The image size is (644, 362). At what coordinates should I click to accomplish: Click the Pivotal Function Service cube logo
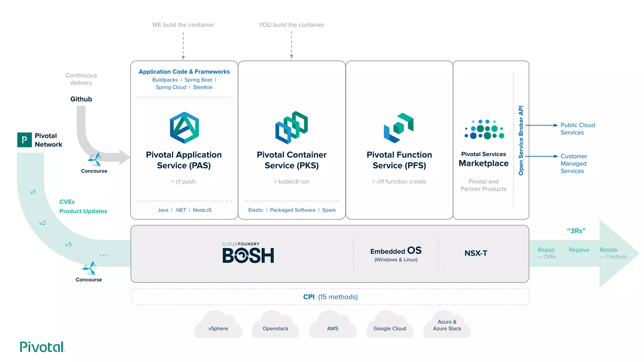click(399, 128)
